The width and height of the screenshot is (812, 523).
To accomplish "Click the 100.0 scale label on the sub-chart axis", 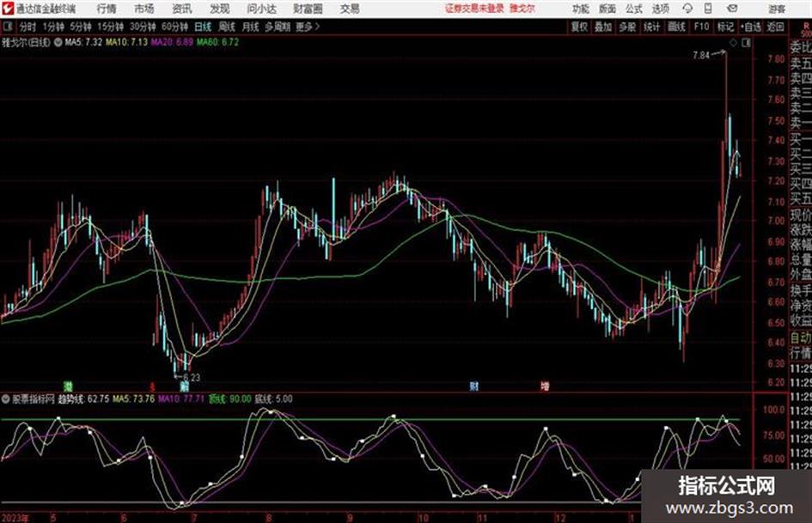I will pyautogui.click(x=774, y=410).
